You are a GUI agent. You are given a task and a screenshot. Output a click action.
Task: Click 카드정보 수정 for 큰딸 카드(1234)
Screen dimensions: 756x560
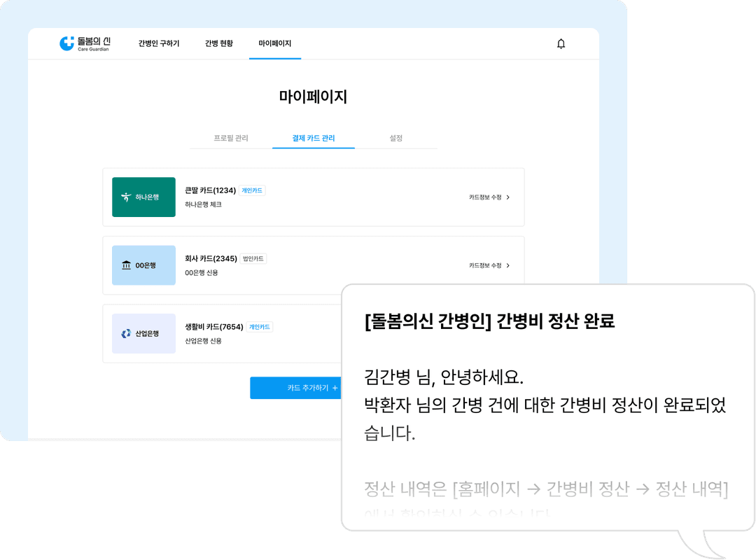click(x=485, y=197)
